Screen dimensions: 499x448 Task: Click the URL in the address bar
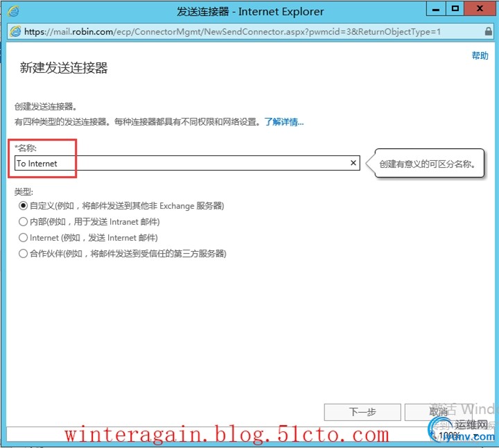coord(232,31)
